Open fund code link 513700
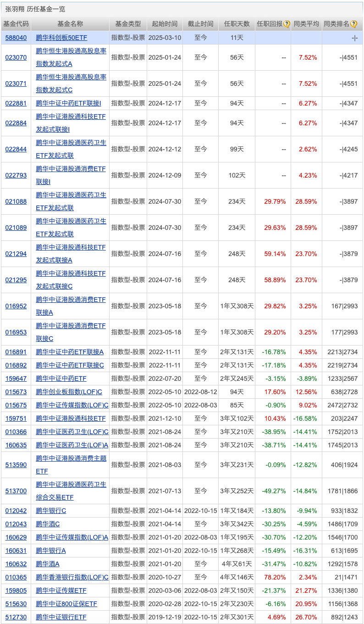Image resolution: width=364 pixels, height=624 pixels. (16, 491)
